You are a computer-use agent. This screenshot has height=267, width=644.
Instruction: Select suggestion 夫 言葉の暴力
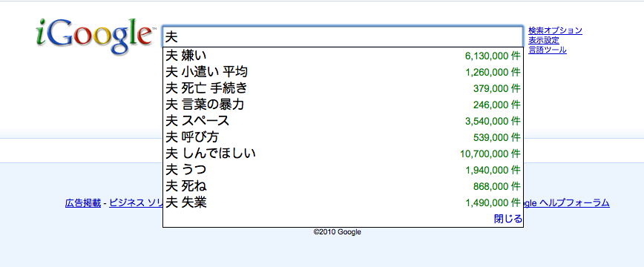pos(343,105)
